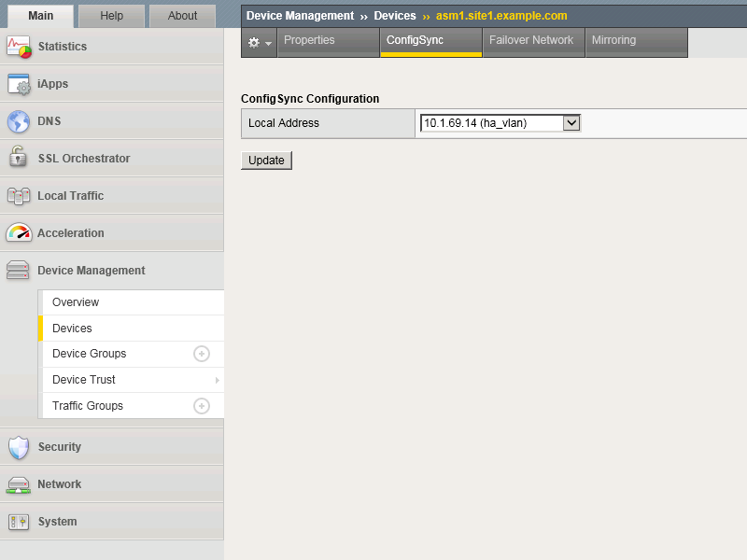Open the Network router icon
The image size is (747, 560).
click(x=19, y=484)
